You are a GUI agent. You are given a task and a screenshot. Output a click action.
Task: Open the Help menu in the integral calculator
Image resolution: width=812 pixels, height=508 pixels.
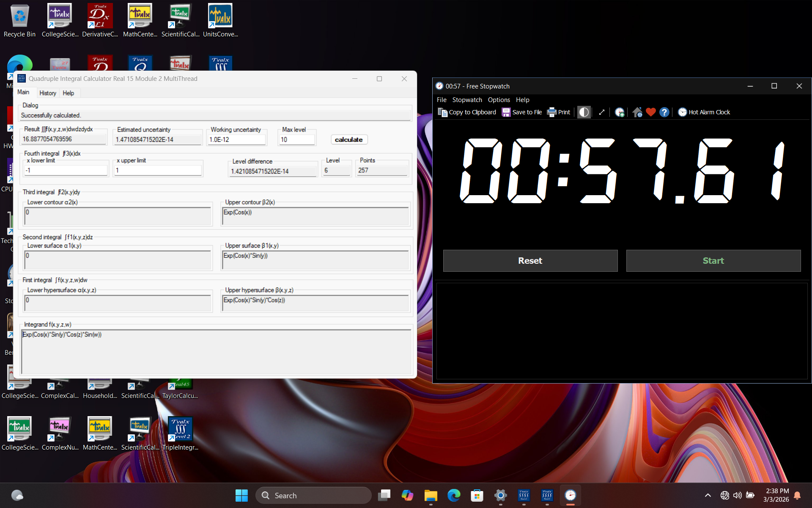[69, 93]
